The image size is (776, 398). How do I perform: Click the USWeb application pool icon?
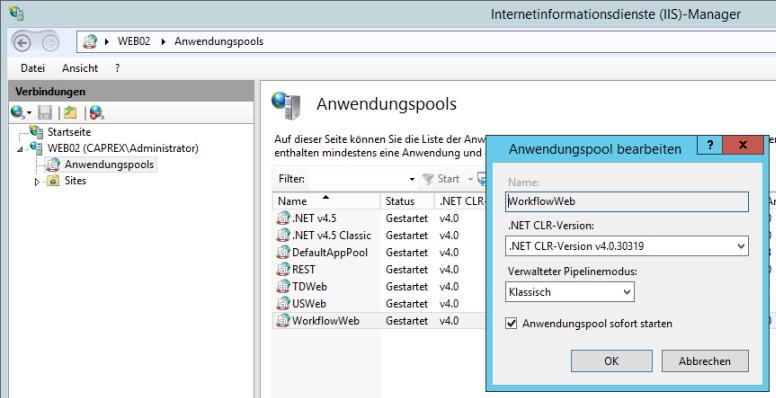click(283, 303)
